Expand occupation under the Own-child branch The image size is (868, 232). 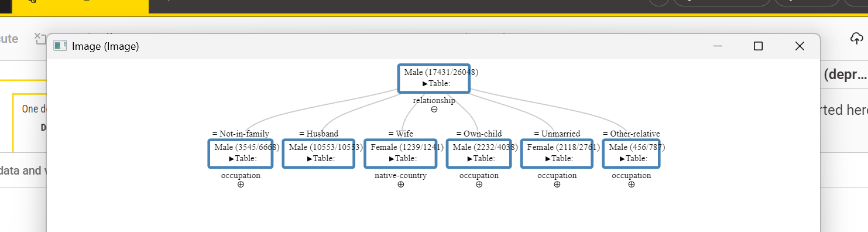[479, 185]
